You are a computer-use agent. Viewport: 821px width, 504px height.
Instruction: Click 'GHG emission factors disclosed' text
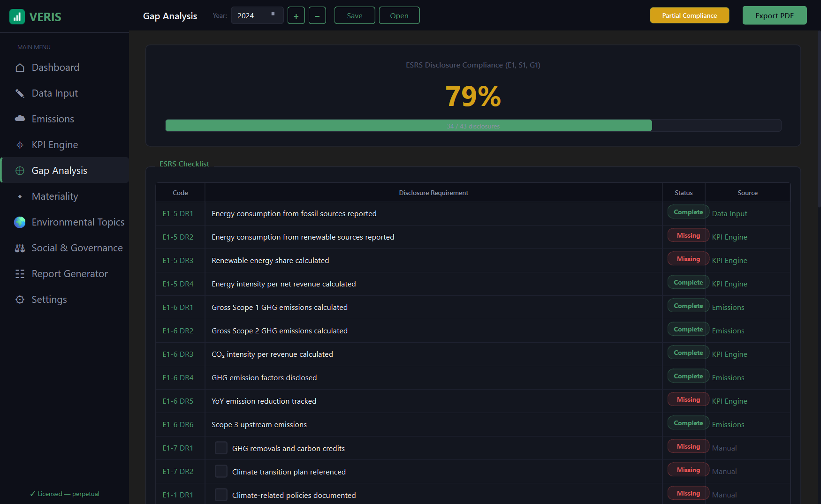tap(264, 377)
